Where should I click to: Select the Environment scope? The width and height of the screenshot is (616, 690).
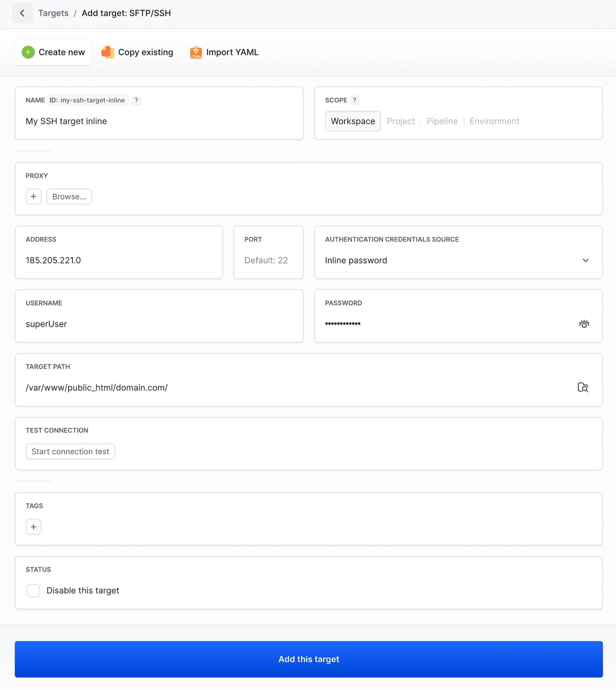494,121
